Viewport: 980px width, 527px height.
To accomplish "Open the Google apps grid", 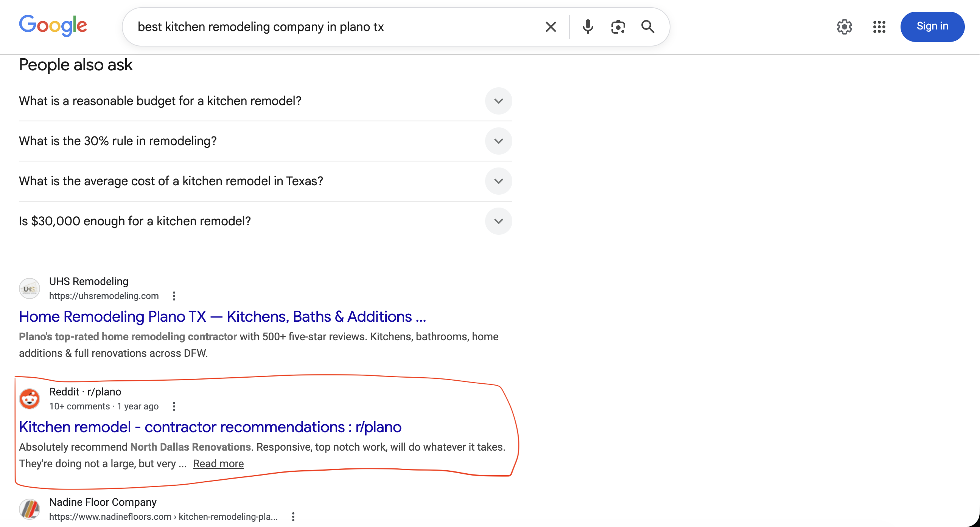I will pyautogui.click(x=879, y=27).
